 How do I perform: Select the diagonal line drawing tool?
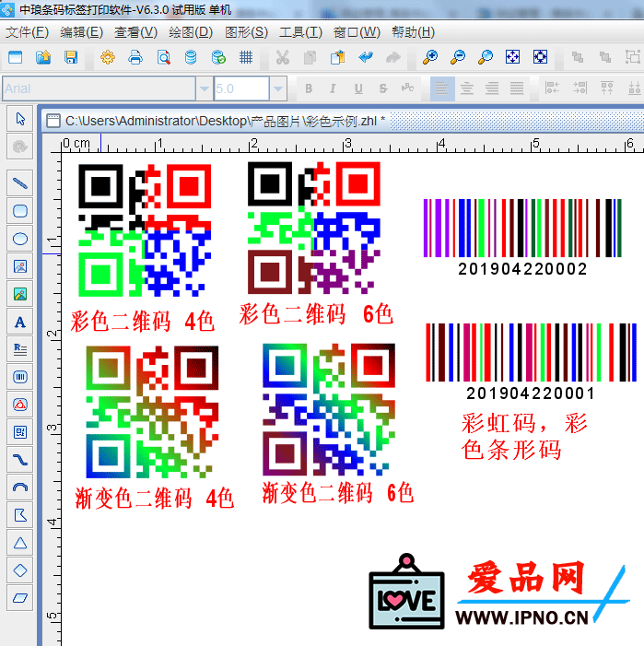click(x=19, y=182)
